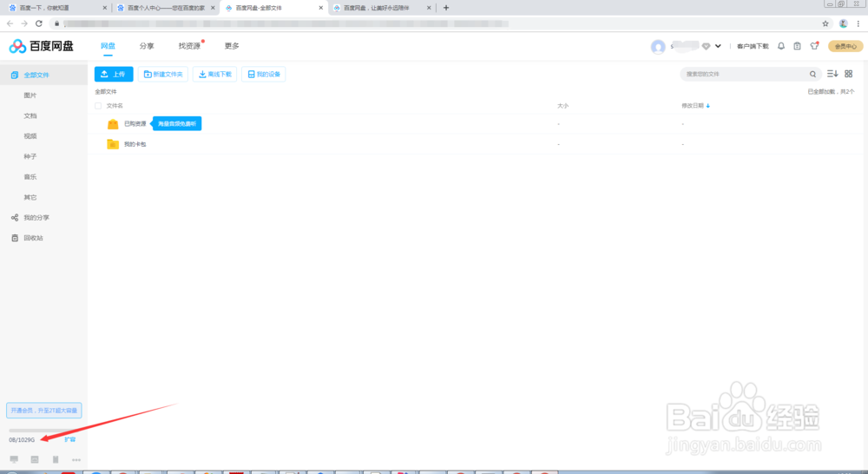The height and width of the screenshot is (474, 868).
Task: Open the notification bell icon
Action: click(781, 46)
